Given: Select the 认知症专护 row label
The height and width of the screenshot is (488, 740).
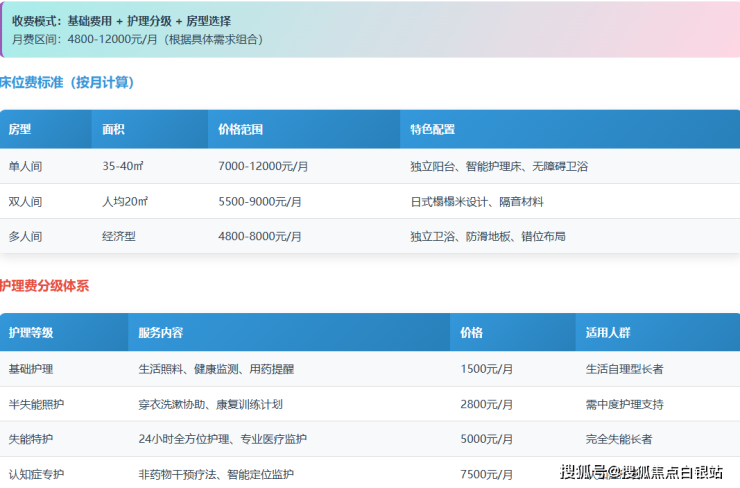Looking at the screenshot, I should 36,474.
